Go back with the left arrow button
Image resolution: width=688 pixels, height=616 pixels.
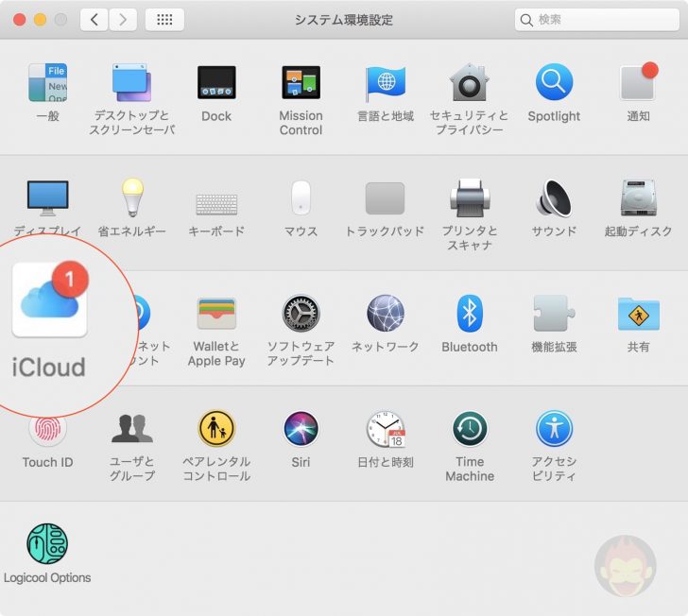click(x=94, y=20)
